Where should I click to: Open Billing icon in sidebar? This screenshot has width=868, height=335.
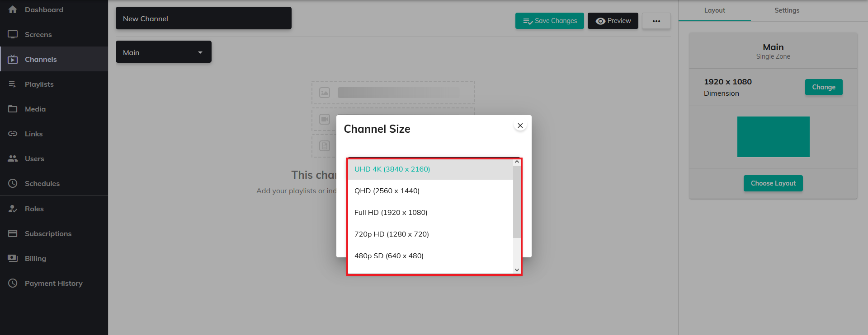pos(13,258)
